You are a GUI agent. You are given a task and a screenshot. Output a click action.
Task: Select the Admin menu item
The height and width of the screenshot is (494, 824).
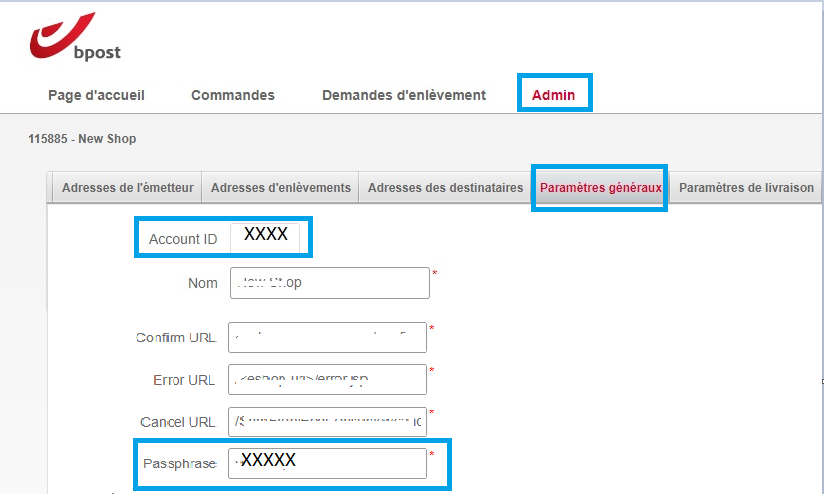[x=553, y=95]
